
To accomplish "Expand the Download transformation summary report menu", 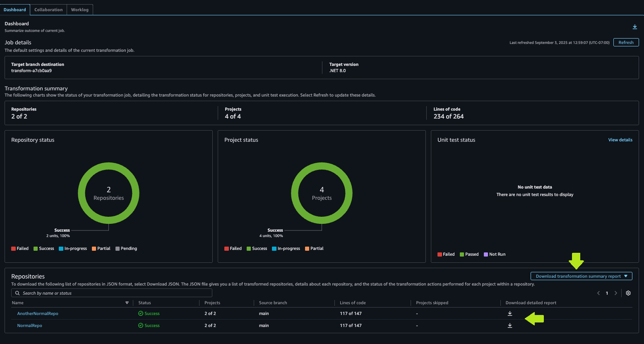I will 581,276.
